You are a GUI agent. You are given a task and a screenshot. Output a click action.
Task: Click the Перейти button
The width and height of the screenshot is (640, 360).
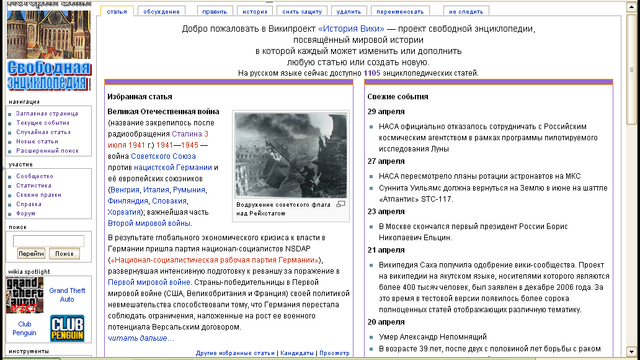[x=31, y=253]
